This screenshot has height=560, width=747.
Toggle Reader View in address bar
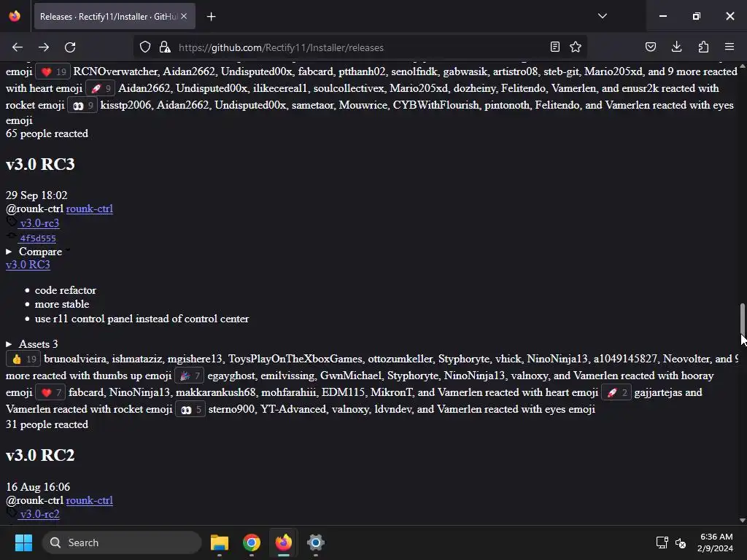pos(555,47)
